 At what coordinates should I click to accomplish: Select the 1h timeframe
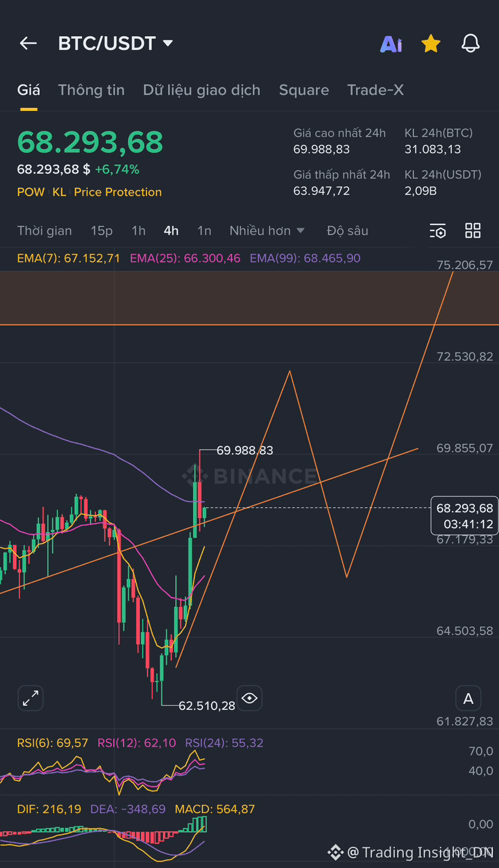click(139, 230)
